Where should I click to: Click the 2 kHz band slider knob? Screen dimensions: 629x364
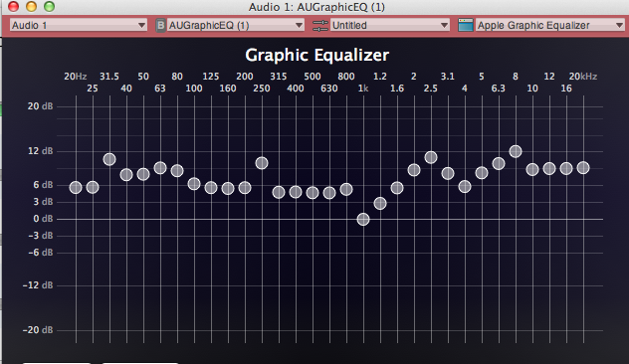click(414, 170)
